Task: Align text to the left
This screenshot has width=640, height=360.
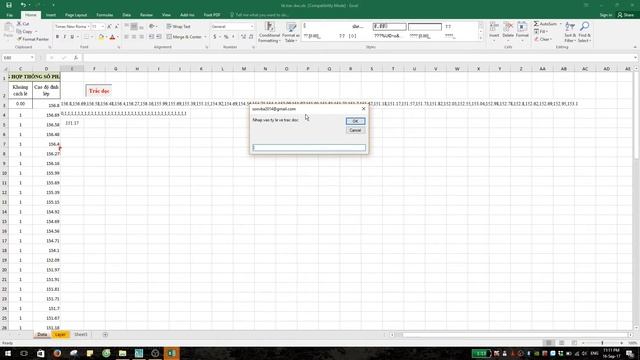Action: pos(126,37)
